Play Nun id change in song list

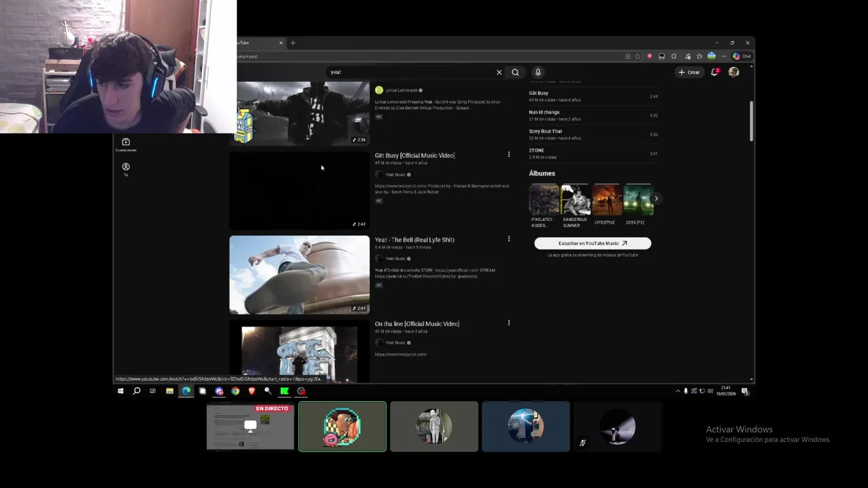pos(593,115)
